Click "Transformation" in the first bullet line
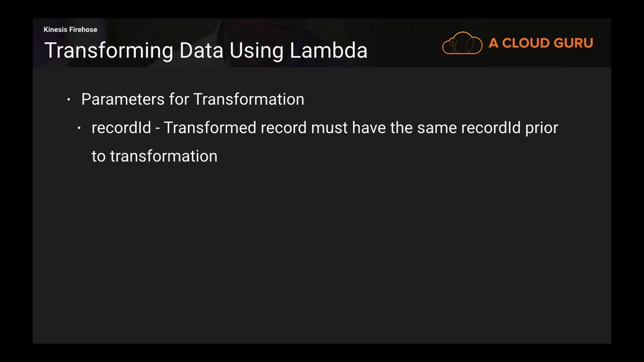The image size is (644, 362). (x=249, y=100)
